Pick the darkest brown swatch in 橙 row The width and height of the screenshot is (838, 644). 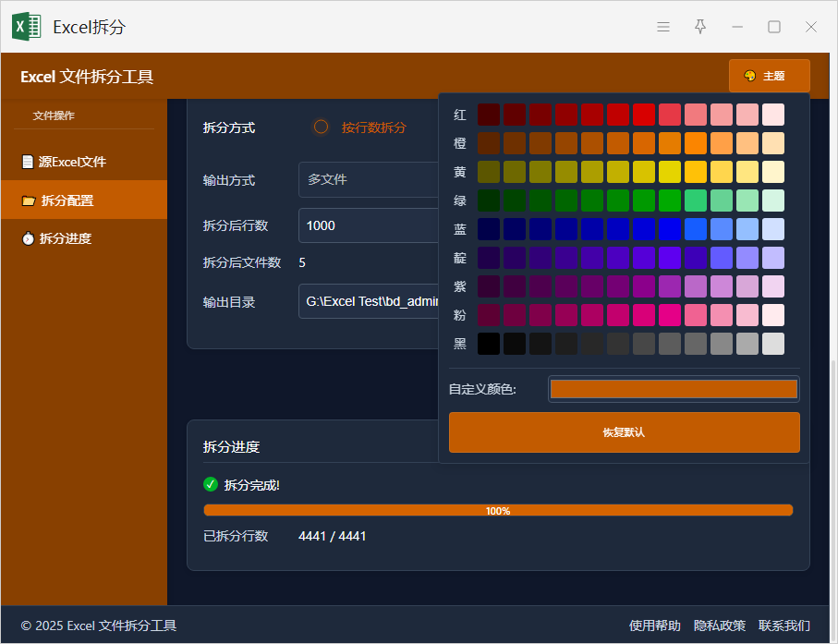tap(489, 143)
